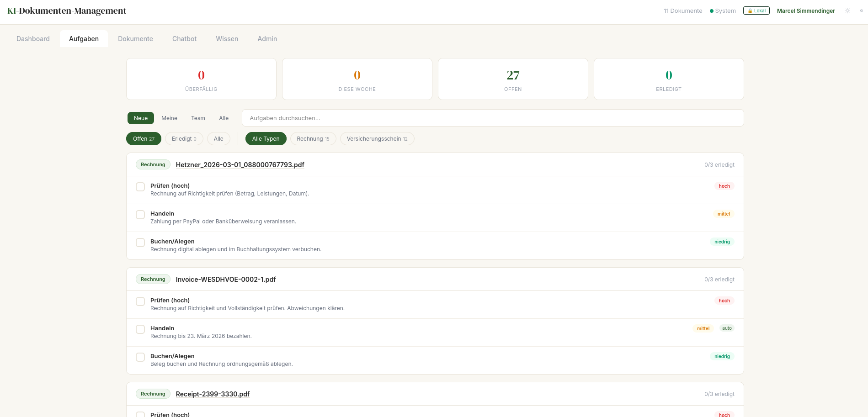Check the Hetzner 'Prüfen (hoch)' checkbox
868x417 pixels.
pos(140,187)
